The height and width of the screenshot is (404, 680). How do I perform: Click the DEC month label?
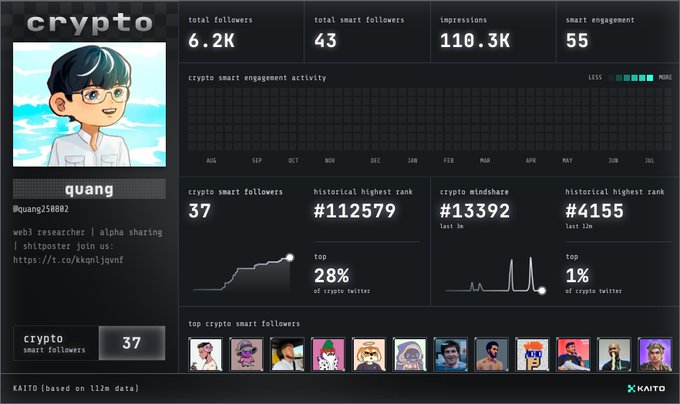point(376,160)
